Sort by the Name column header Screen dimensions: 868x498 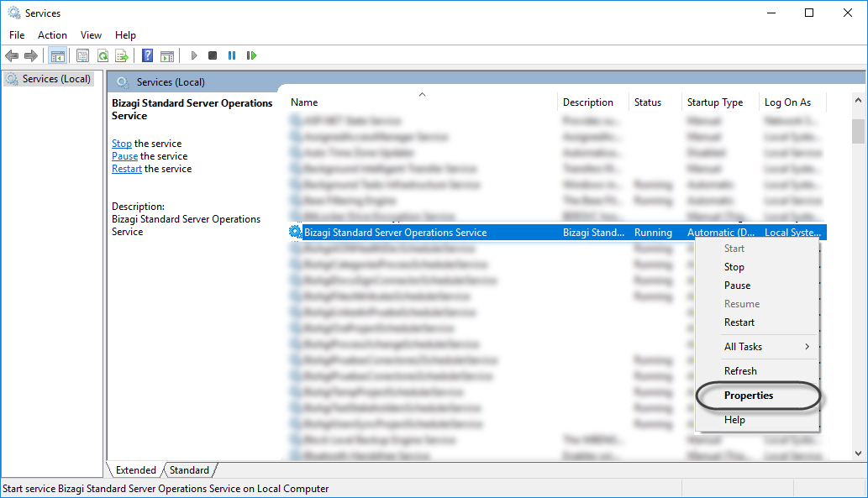tap(422, 102)
